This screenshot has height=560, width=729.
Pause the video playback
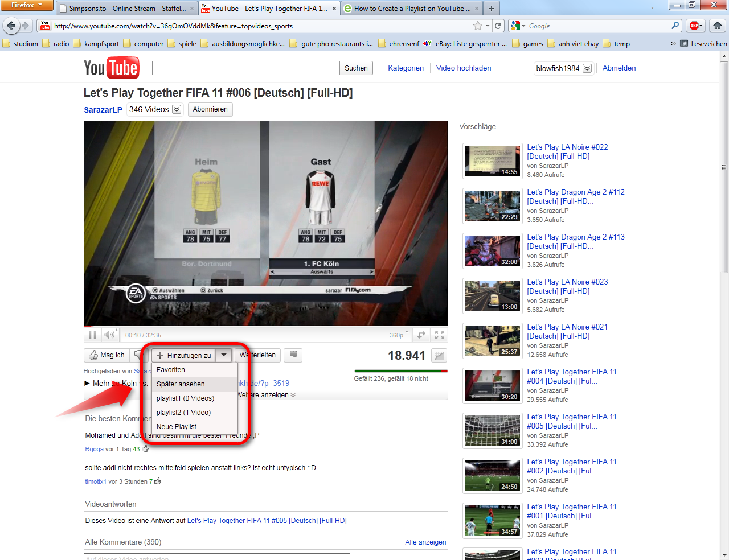92,335
